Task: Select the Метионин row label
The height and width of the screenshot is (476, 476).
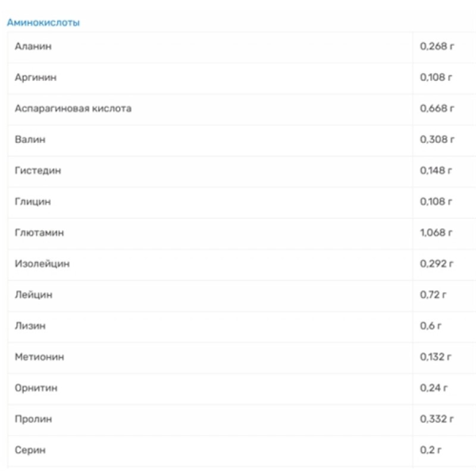Action: [x=39, y=357]
